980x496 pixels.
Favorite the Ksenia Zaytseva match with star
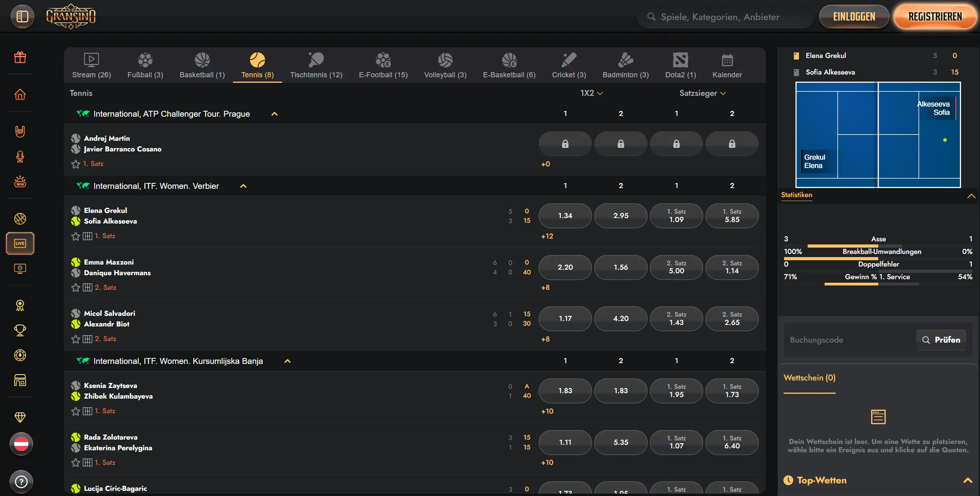coord(76,411)
